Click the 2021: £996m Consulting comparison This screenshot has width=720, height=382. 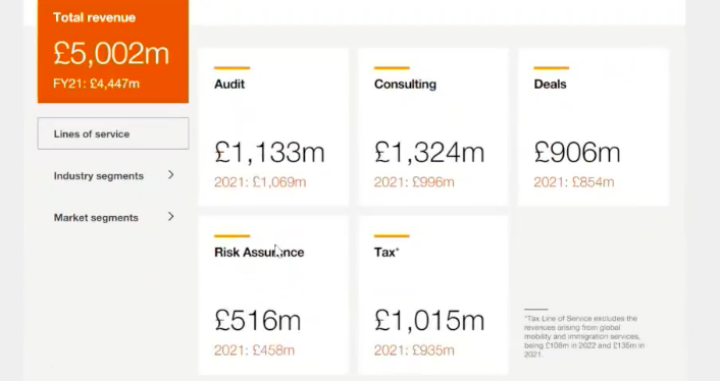pos(414,182)
